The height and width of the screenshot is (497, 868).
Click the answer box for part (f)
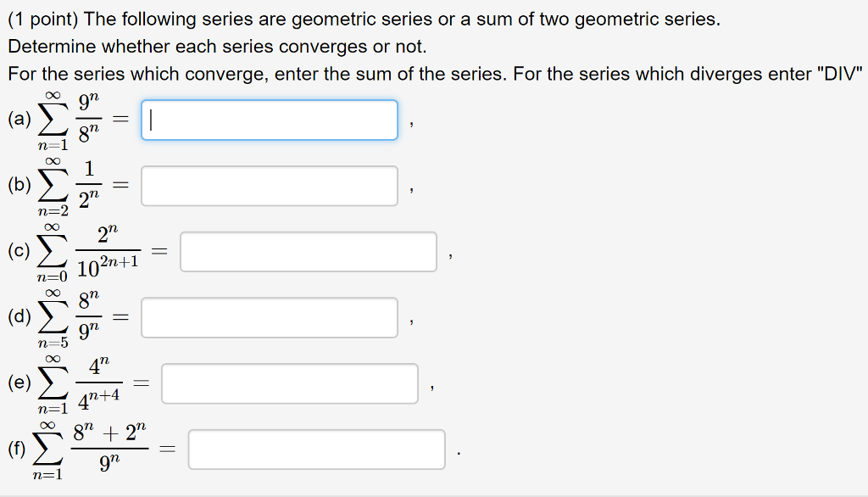click(x=316, y=449)
